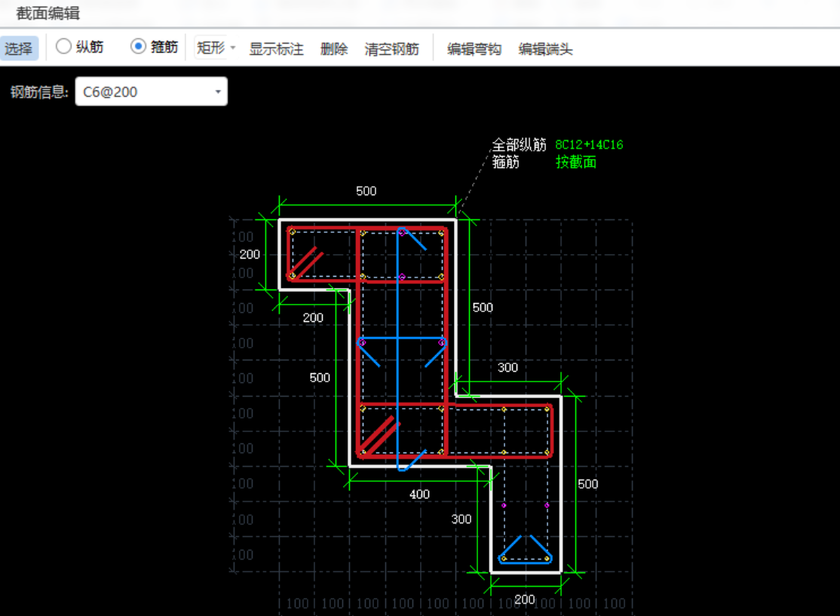Click the 删除 button

[x=334, y=49]
